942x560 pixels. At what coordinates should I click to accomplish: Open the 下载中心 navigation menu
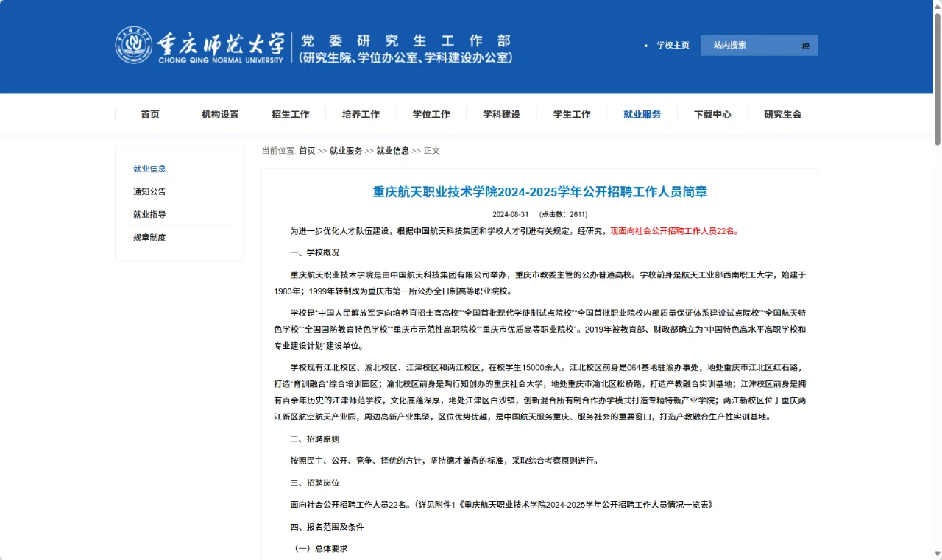coord(712,114)
